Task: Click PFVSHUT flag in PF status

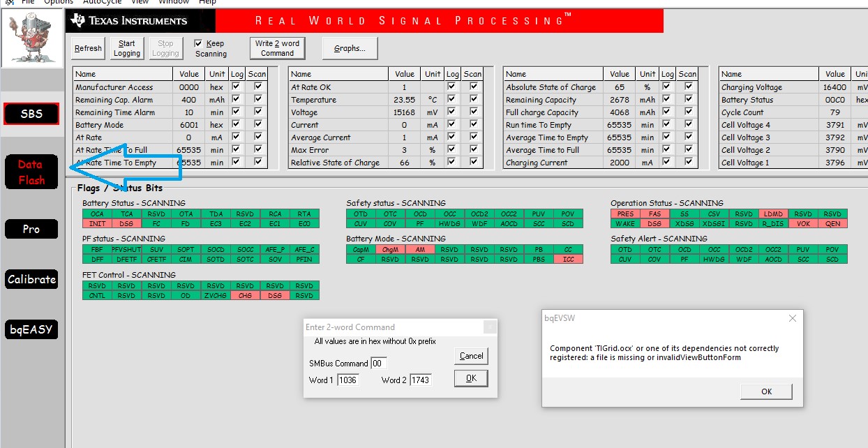Action: pyautogui.click(x=126, y=250)
